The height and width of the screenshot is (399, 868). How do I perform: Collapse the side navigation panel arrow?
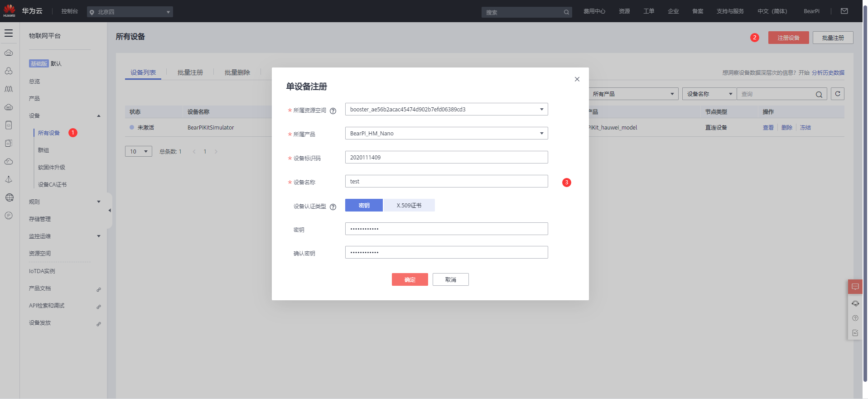(110, 211)
